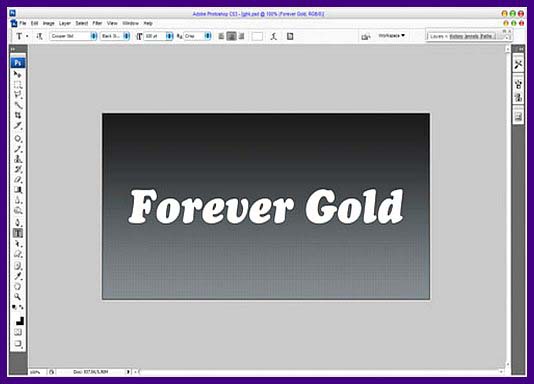This screenshot has height=384, width=534.
Task: Open the Workspace dropdown
Action: tap(392, 35)
